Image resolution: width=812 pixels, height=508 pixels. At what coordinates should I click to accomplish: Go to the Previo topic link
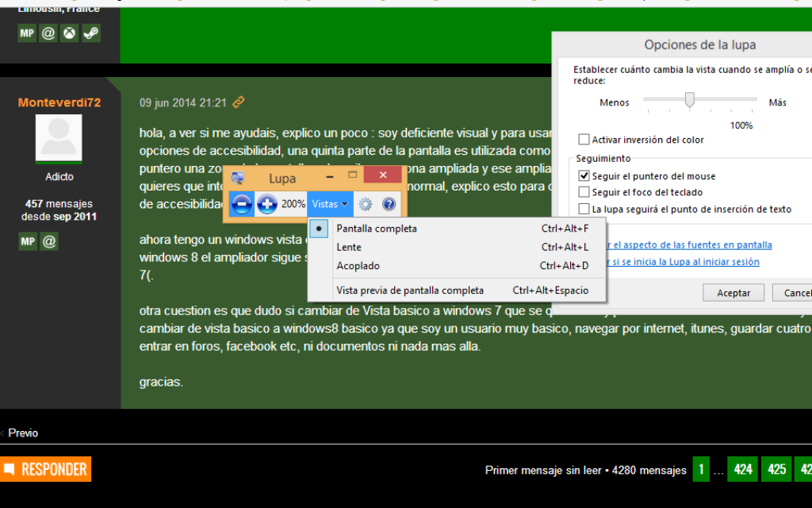(23, 433)
